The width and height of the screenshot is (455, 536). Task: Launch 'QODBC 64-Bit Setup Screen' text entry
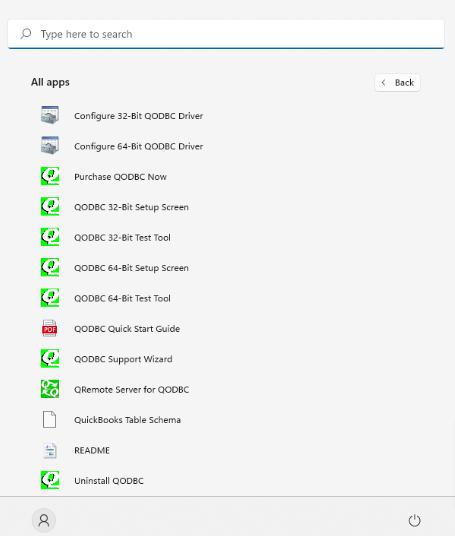(131, 268)
